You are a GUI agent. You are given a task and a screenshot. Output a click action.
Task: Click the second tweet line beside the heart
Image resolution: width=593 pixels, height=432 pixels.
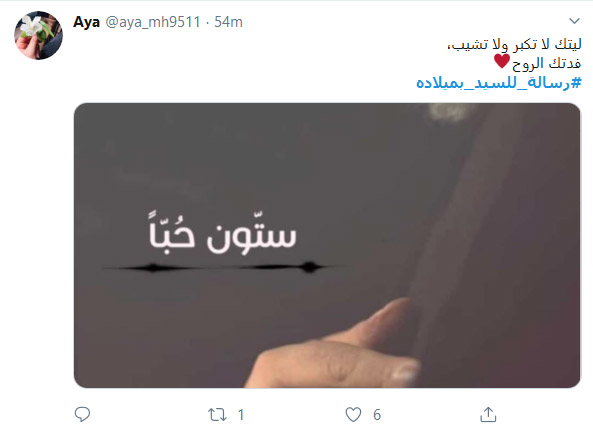(546, 63)
